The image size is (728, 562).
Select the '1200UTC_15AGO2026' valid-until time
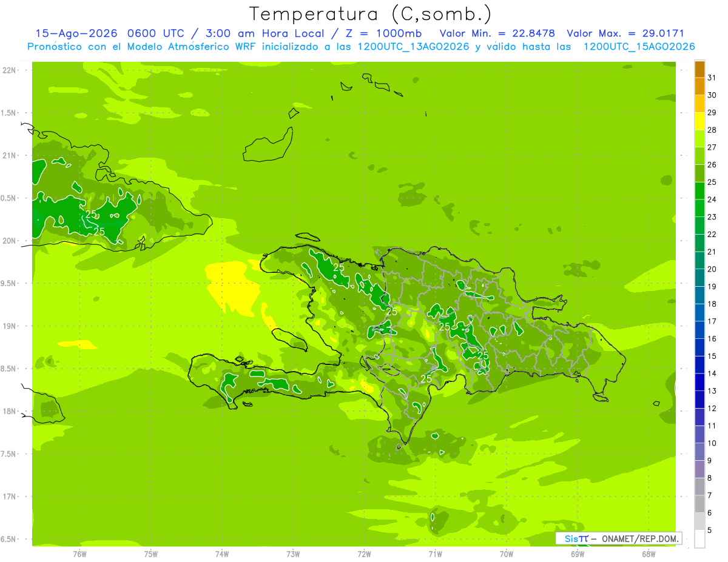639,47
